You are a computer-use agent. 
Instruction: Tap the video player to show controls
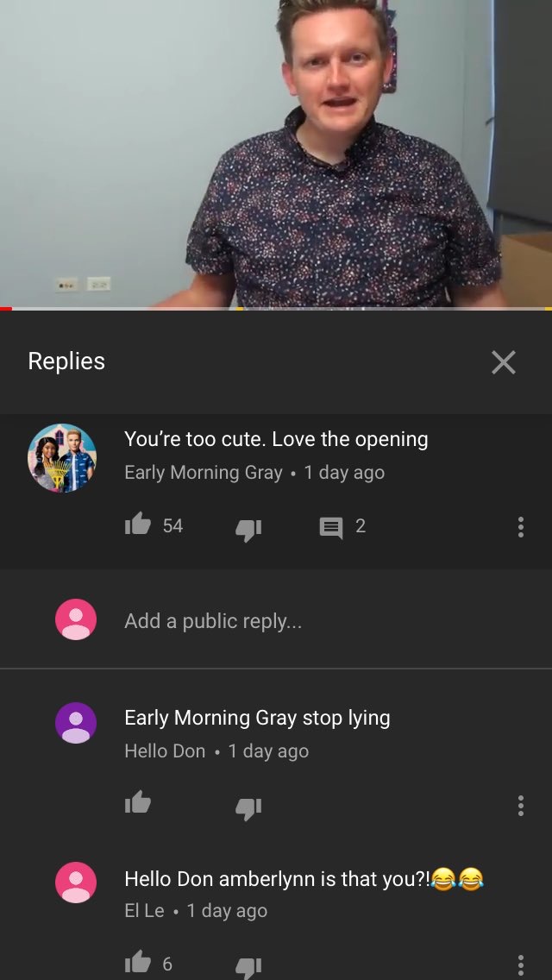pyautogui.click(x=276, y=154)
